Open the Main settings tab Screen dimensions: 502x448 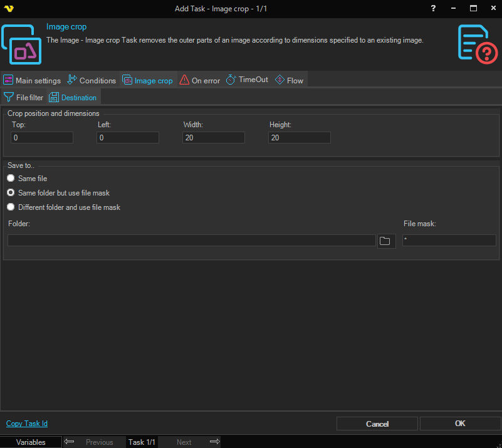(x=32, y=80)
